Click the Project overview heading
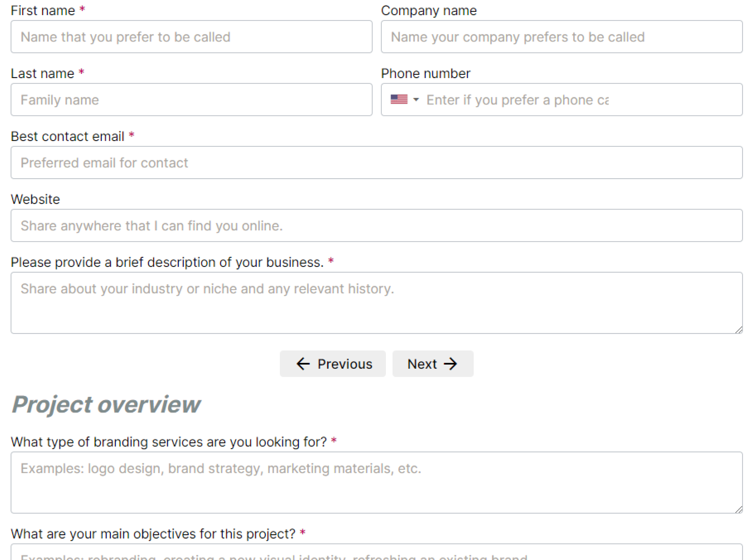Image resolution: width=747 pixels, height=560 pixels. (106, 404)
